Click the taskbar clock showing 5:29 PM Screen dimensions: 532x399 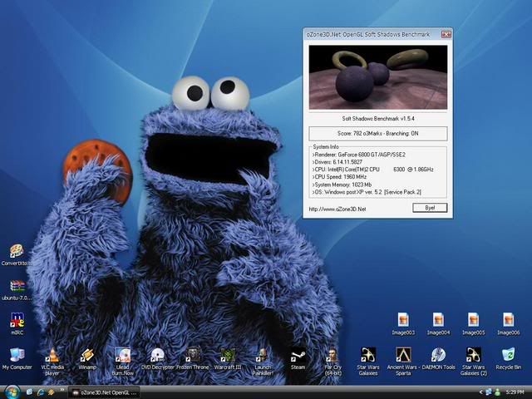point(515,392)
